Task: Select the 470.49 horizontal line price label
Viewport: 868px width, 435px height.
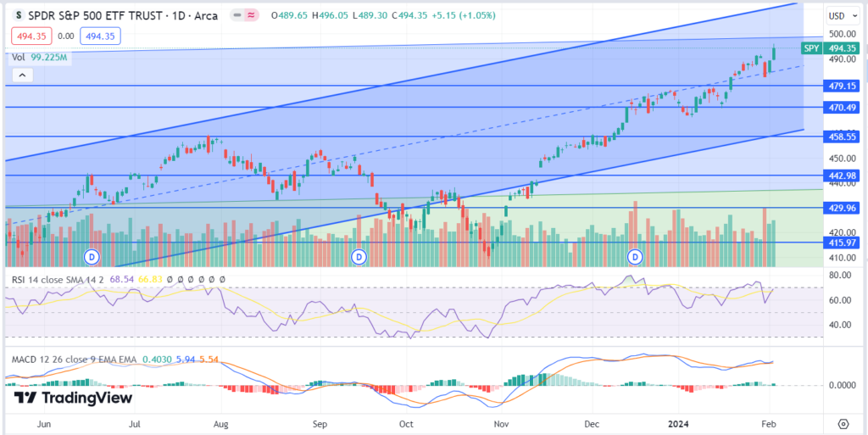Action: (x=842, y=108)
